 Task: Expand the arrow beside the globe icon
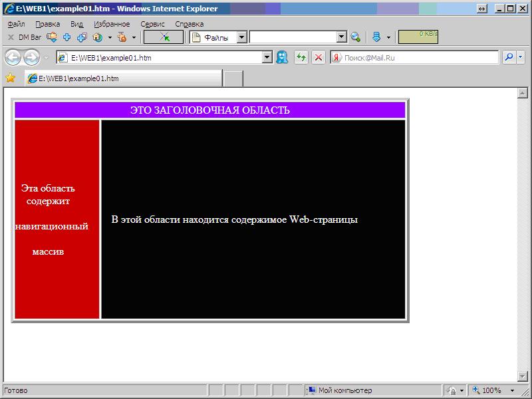(x=110, y=37)
